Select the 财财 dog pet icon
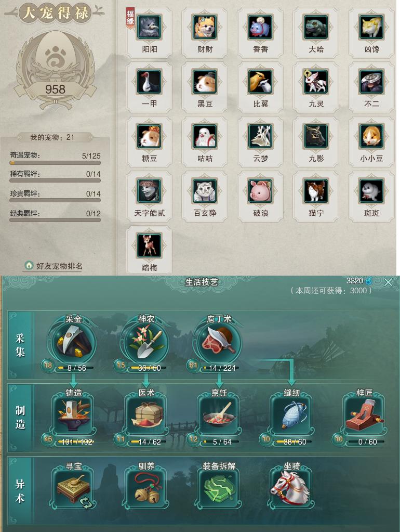 click(x=205, y=27)
